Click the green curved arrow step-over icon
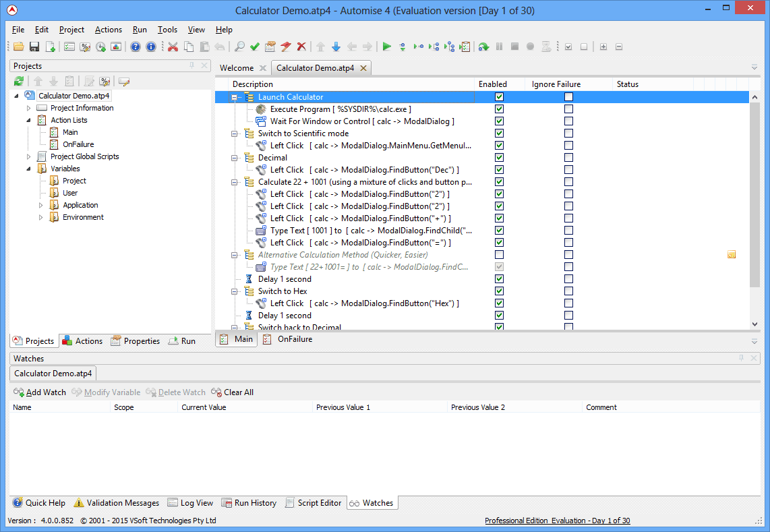 (483, 47)
